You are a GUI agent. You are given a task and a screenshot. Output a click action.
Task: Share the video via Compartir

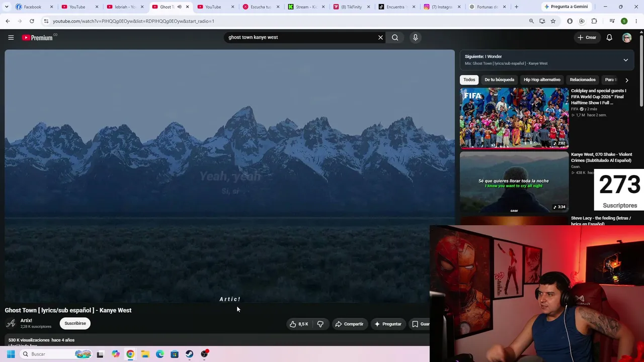(x=349, y=324)
